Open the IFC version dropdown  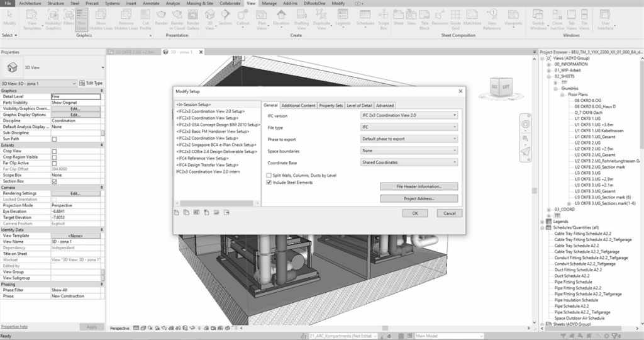[x=409, y=116]
